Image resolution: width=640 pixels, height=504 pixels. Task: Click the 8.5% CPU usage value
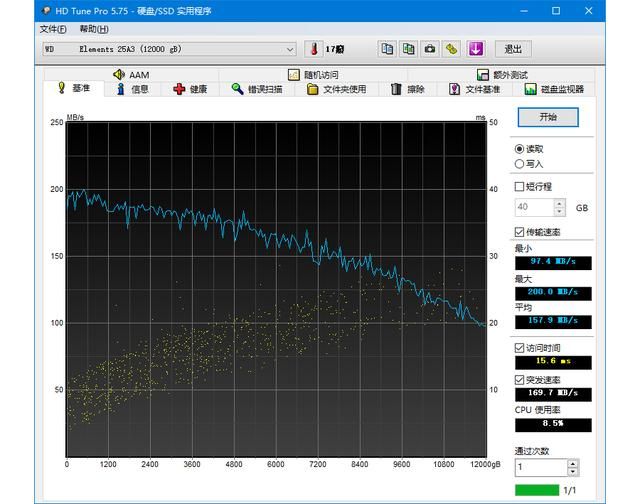553,425
